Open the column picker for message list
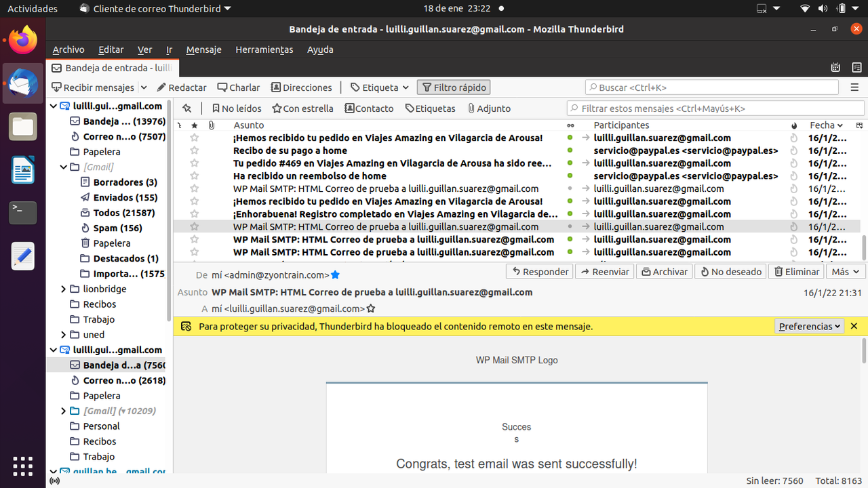The image size is (868, 488). (x=860, y=125)
